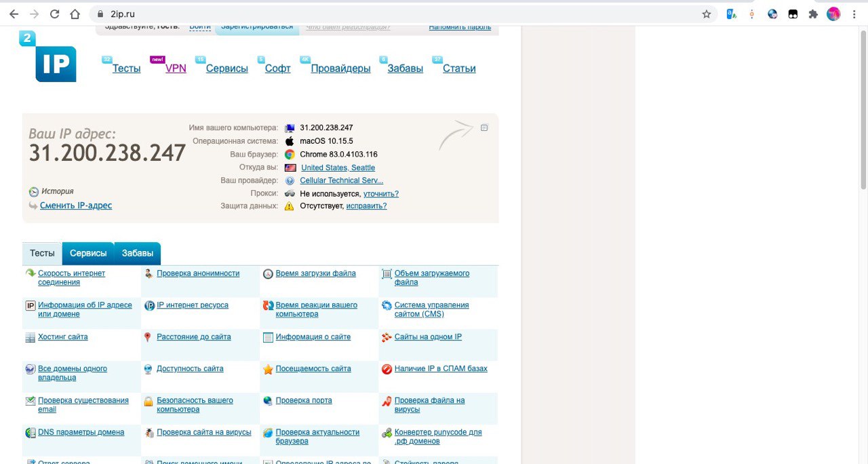Screen dimensions: 868x464
Task: Click the anonymity check icon
Action: 149,273
